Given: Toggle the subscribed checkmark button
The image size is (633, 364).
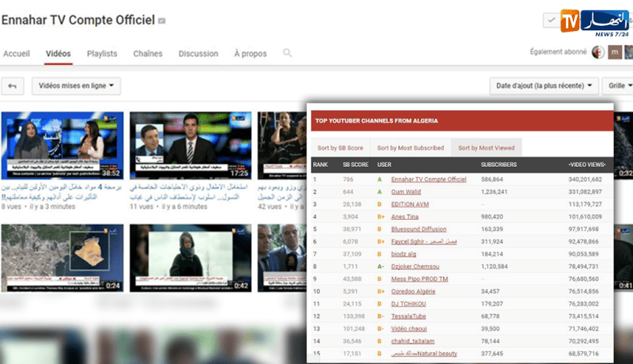Looking at the screenshot, I should pyautogui.click(x=551, y=20).
